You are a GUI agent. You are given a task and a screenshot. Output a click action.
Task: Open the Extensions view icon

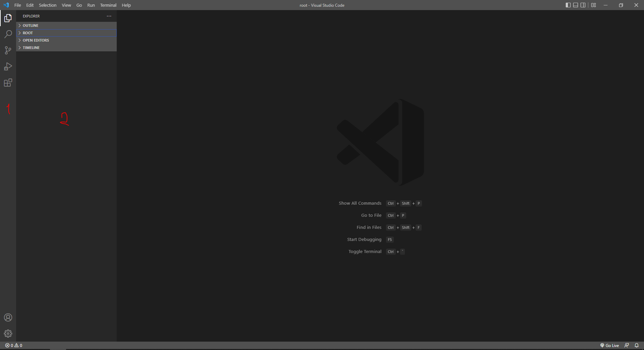coord(8,83)
